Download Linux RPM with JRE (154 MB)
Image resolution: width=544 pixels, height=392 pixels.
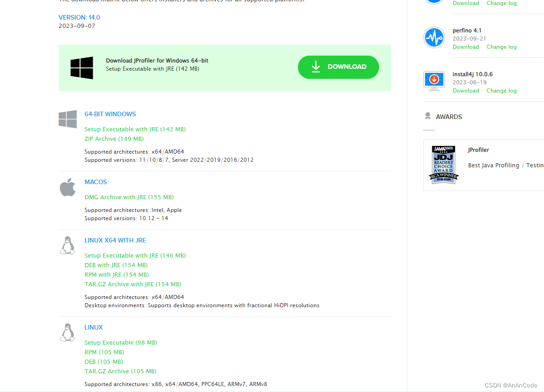click(117, 274)
